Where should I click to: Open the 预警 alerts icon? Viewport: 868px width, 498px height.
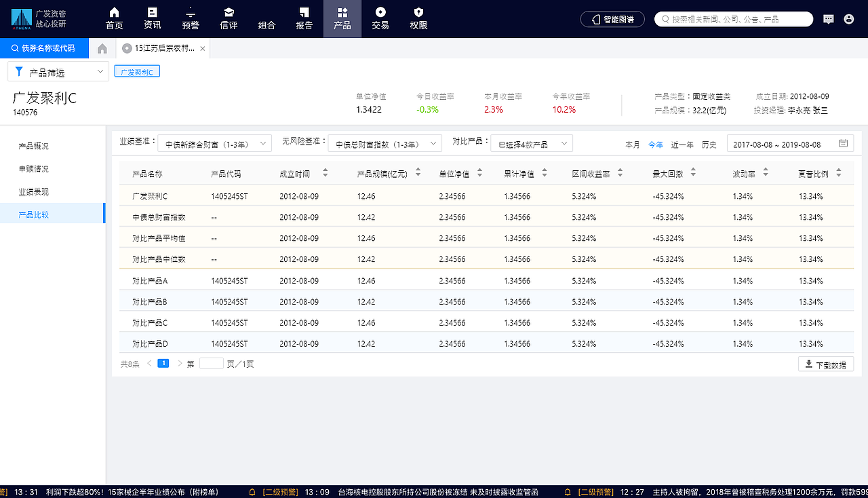click(x=190, y=18)
